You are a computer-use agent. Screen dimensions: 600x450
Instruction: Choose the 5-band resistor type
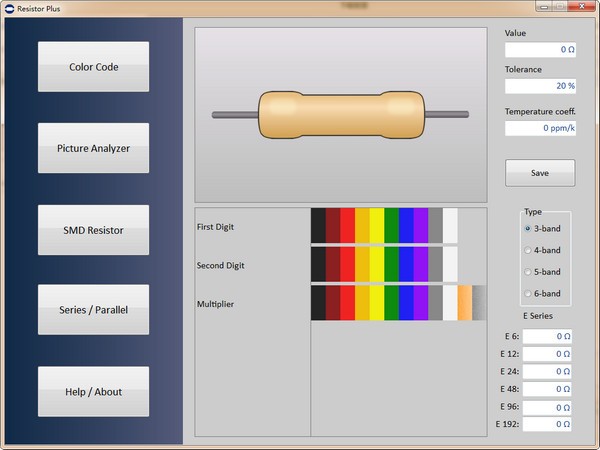[x=528, y=272]
